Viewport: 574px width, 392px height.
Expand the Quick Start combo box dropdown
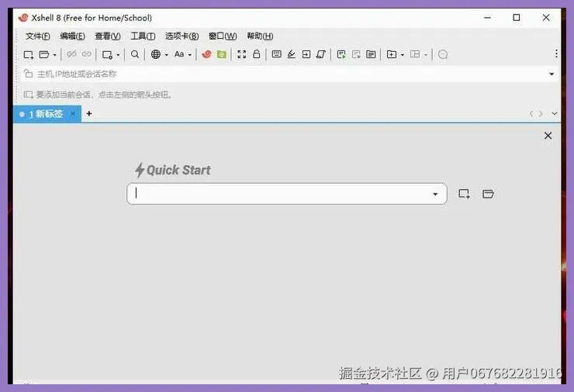click(435, 194)
